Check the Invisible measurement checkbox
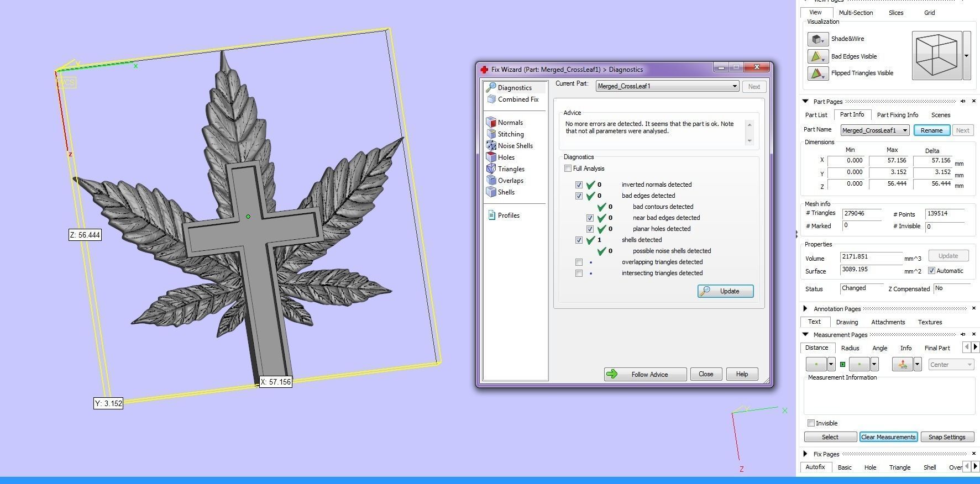The width and height of the screenshot is (980, 484). [x=811, y=423]
